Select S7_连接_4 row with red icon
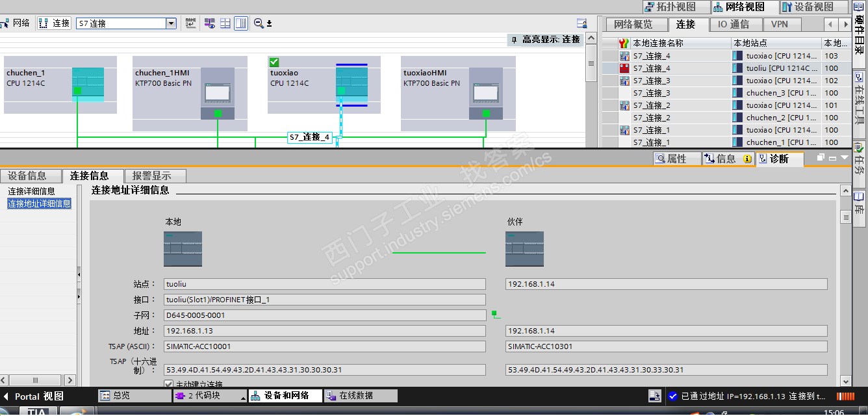 [726, 68]
